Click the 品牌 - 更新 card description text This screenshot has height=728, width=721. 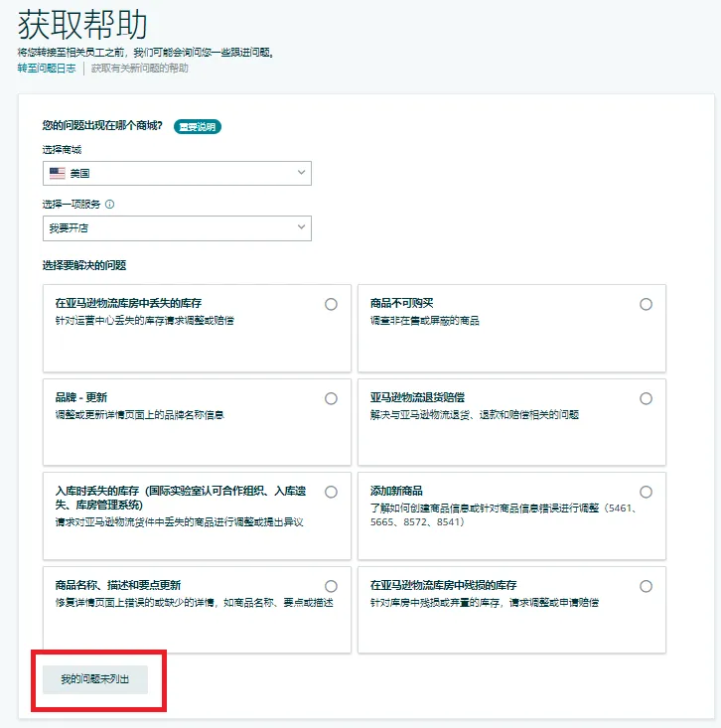pos(139,414)
